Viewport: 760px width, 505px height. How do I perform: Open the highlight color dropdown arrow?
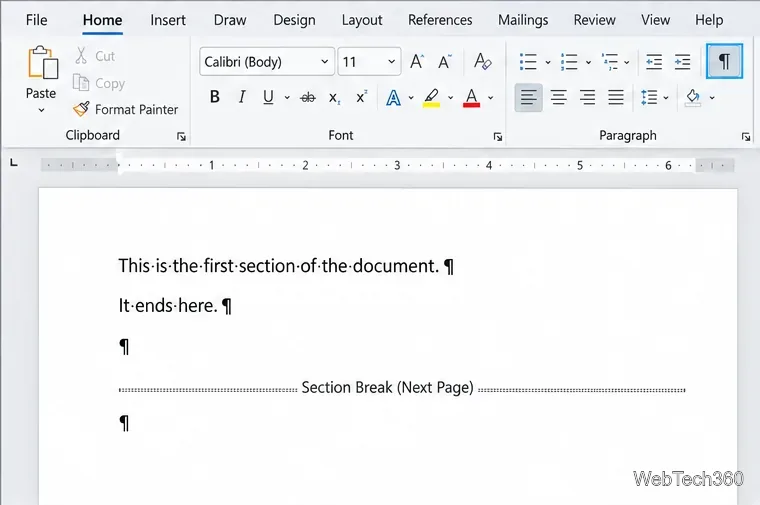450,98
